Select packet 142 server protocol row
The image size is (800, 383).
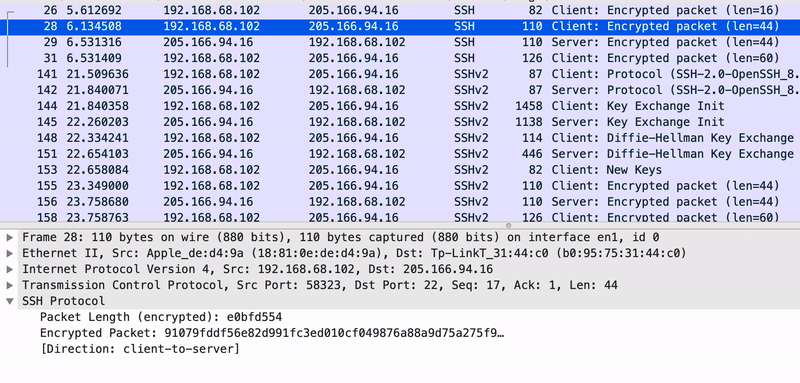point(400,90)
